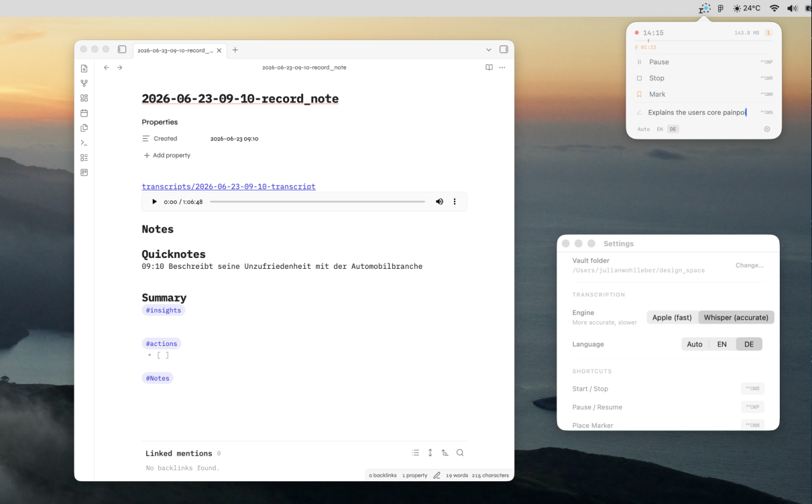Open the daily note calendar icon
The width and height of the screenshot is (812, 504).
coord(84,113)
